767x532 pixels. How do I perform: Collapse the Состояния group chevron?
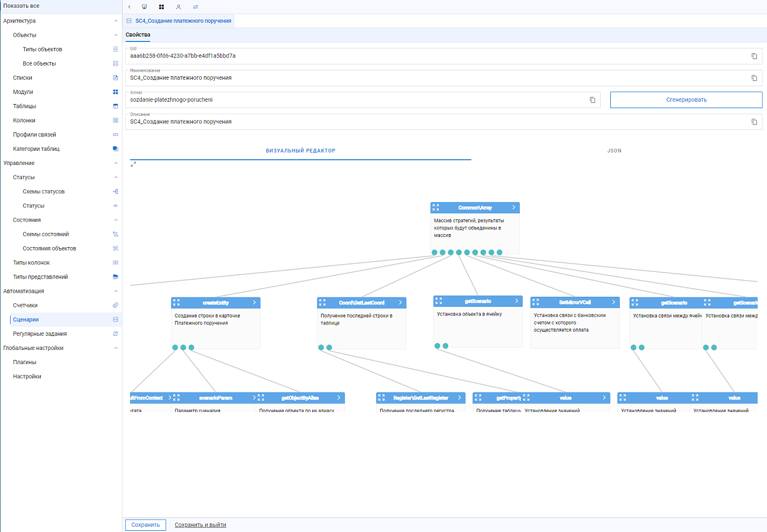click(x=115, y=220)
